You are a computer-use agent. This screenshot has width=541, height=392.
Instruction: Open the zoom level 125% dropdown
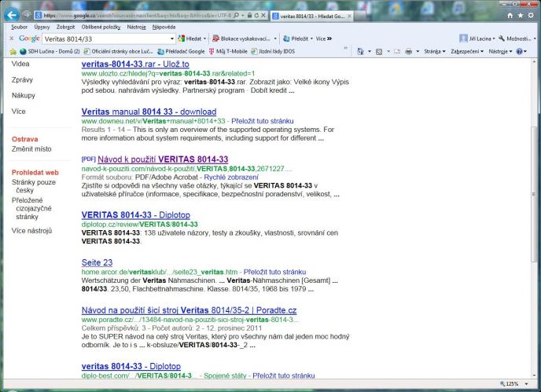click(527, 383)
